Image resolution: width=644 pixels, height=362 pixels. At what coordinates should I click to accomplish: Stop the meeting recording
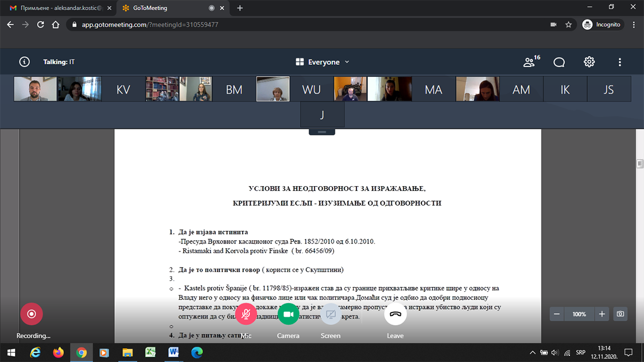[32, 314]
